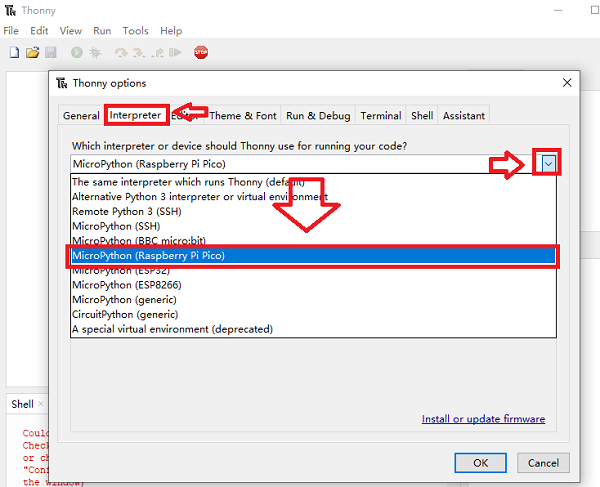
Task: Switch to the Interpreter tab
Action: (x=136, y=115)
